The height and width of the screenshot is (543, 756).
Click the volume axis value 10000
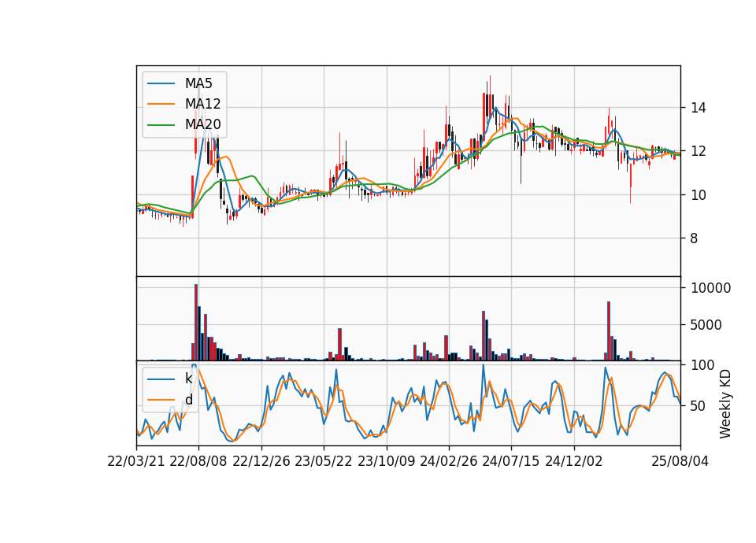coord(710,288)
